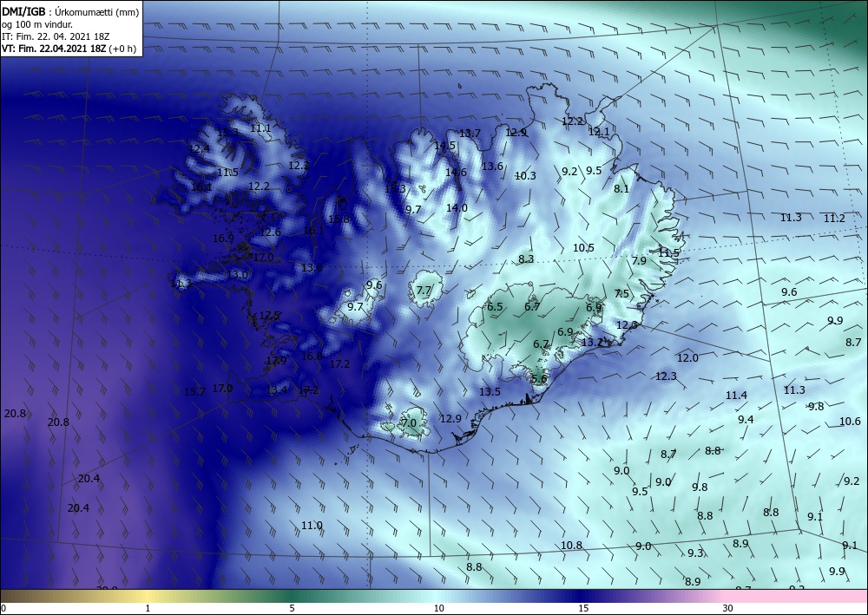Click the 8.1 value on the map

click(x=621, y=188)
